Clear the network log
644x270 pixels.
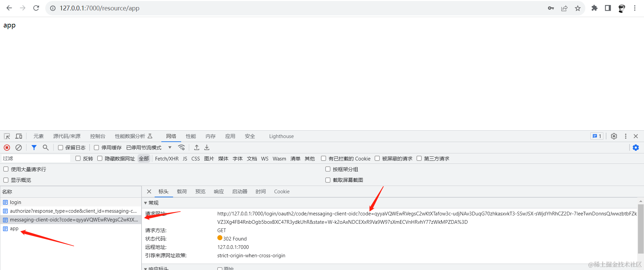19,147
